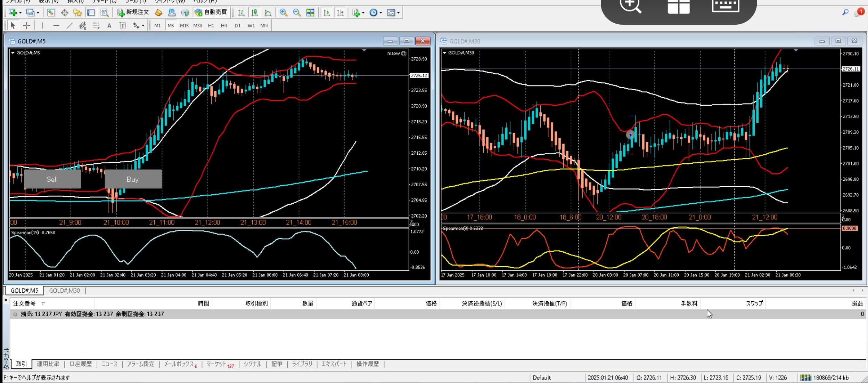This screenshot has width=868, height=383.
Task: Switch chart to candlestick display mode
Action: click(x=254, y=13)
